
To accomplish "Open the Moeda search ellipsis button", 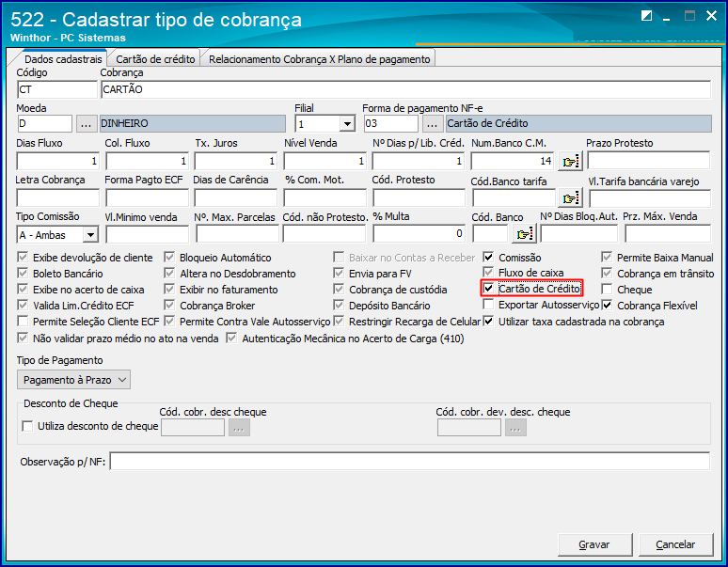I will 86,124.
